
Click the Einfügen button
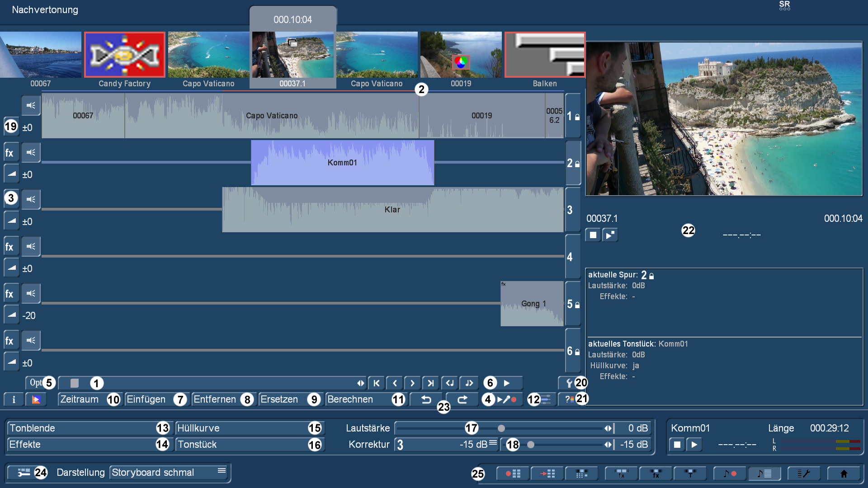pyautogui.click(x=146, y=399)
